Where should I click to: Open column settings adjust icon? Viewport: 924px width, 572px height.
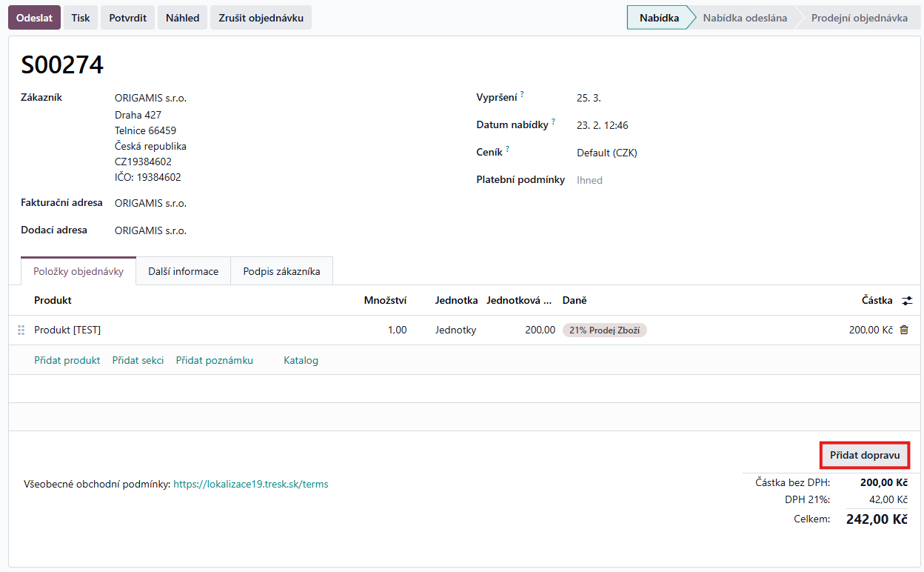[907, 301]
